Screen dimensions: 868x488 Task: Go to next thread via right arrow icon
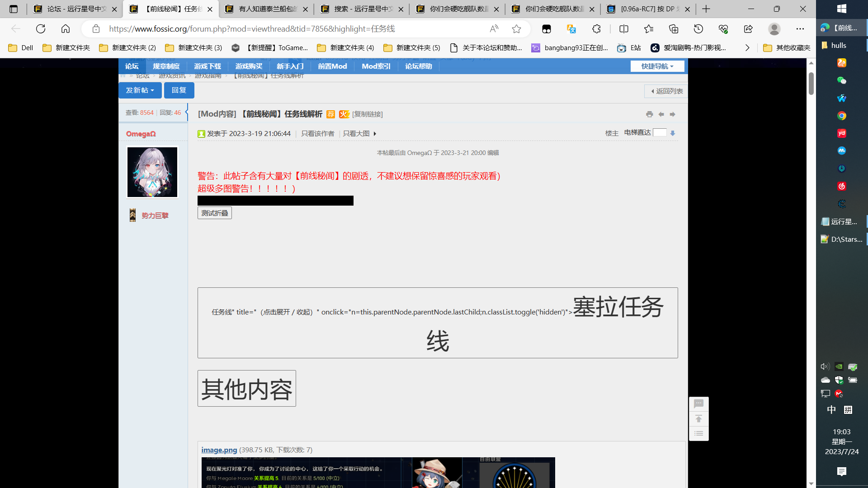pyautogui.click(x=673, y=114)
